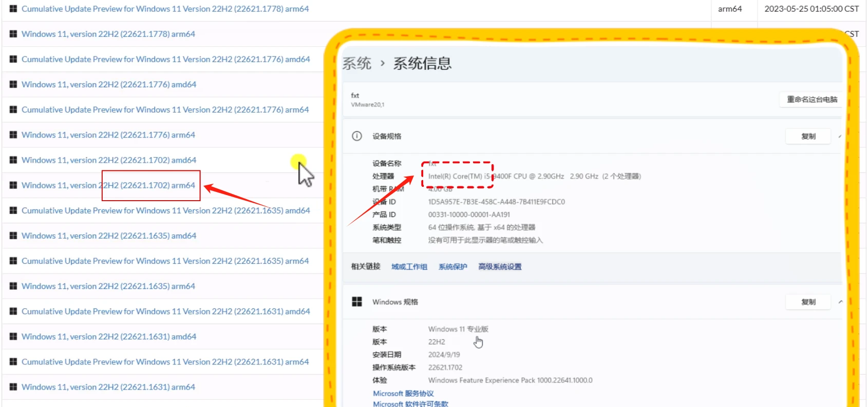The height and width of the screenshot is (407, 868).
Task: Select install date 2024/9/19
Action: tap(444, 355)
